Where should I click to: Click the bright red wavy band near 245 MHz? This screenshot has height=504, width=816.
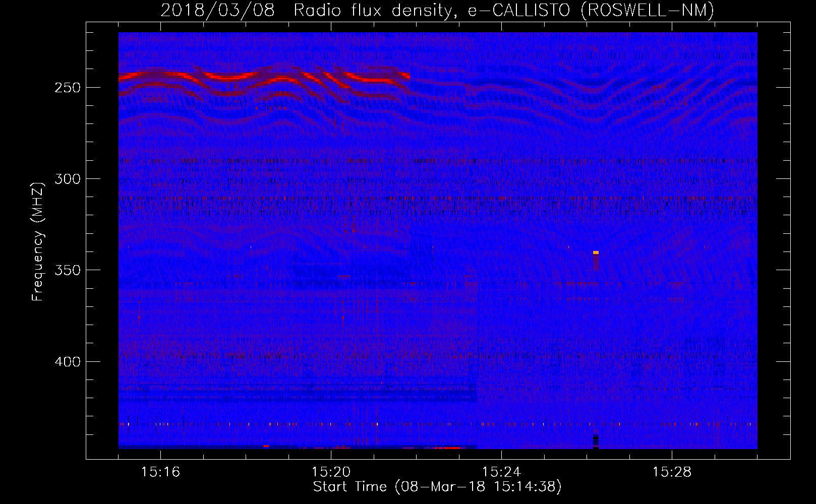click(264, 77)
